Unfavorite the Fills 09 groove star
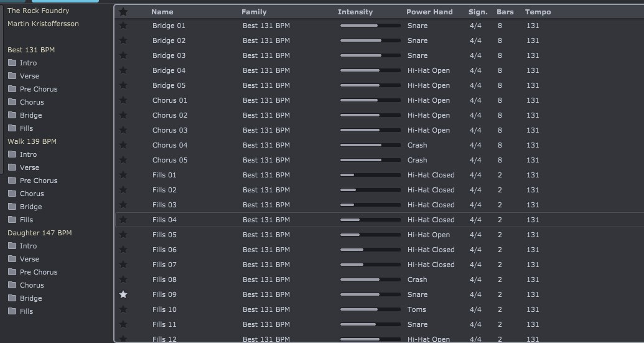Image resolution: width=644 pixels, height=343 pixels. 123,294
